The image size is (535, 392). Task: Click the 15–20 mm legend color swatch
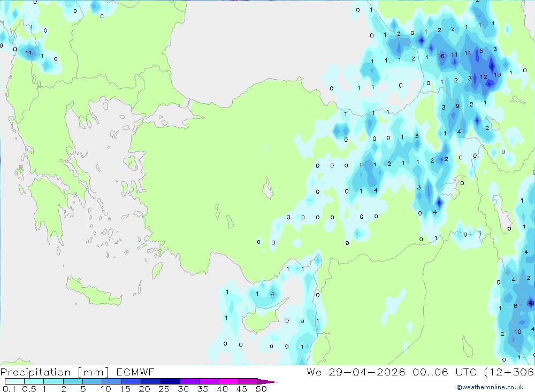pos(132,381)
